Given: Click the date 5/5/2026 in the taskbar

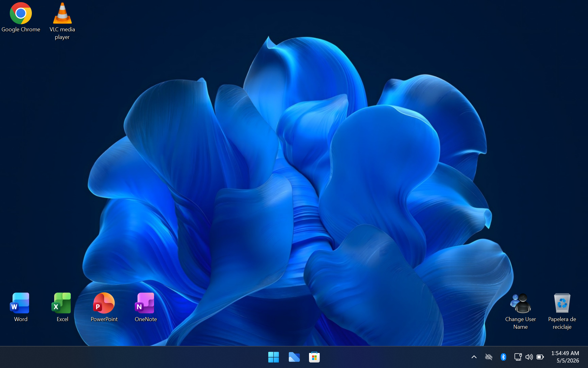Looking at the screenshot, I should coord(567,361).
